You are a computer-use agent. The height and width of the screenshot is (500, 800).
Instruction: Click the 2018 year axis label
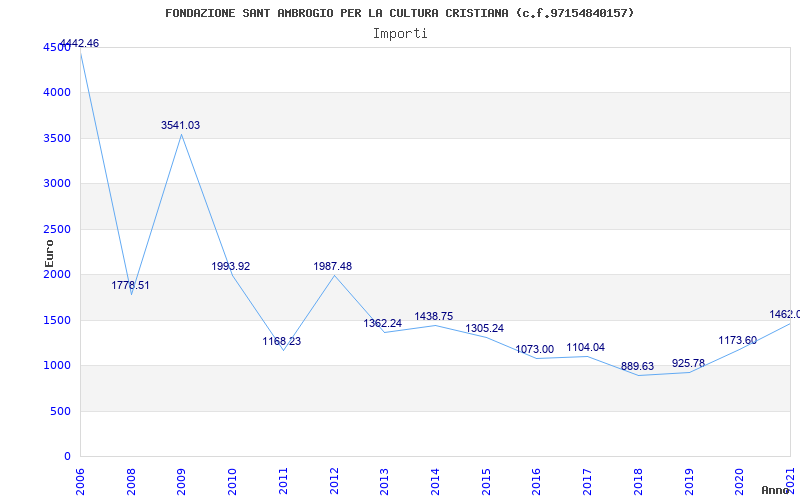(638, 481)
